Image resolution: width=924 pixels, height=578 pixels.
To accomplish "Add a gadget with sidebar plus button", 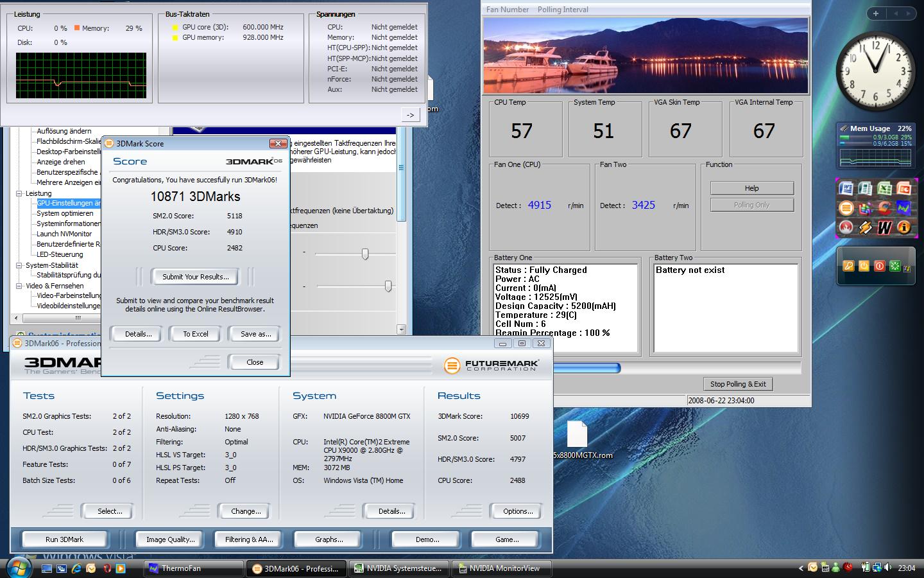I will (x=876, y=13).
